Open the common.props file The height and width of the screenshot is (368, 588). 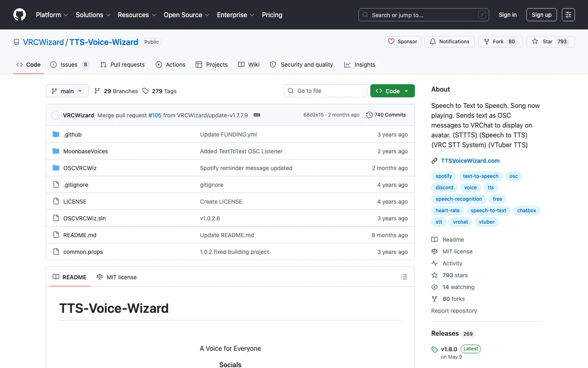(83, 252)
